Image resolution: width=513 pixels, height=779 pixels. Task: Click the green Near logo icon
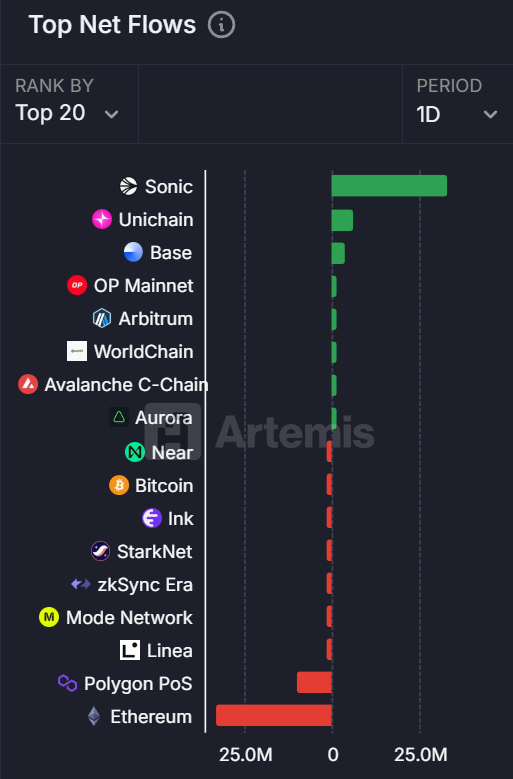[135, 452]
